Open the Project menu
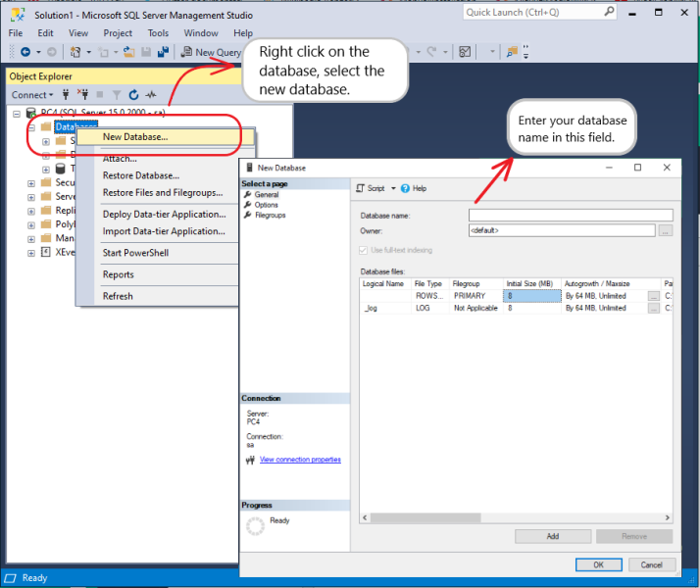The width and height of the screenshot is (700, 588). (x=118, y=33)
